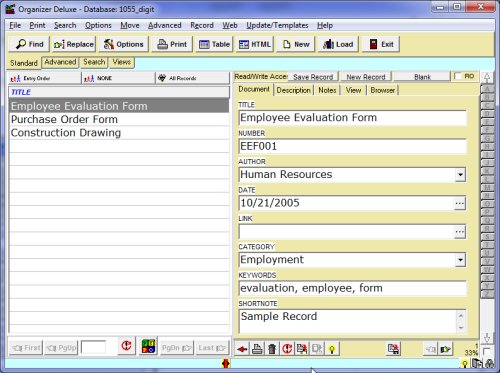Screen dimensions: 500x373
Task: Open the DATE picker ellipsis button
Action: tap(460, 203)
